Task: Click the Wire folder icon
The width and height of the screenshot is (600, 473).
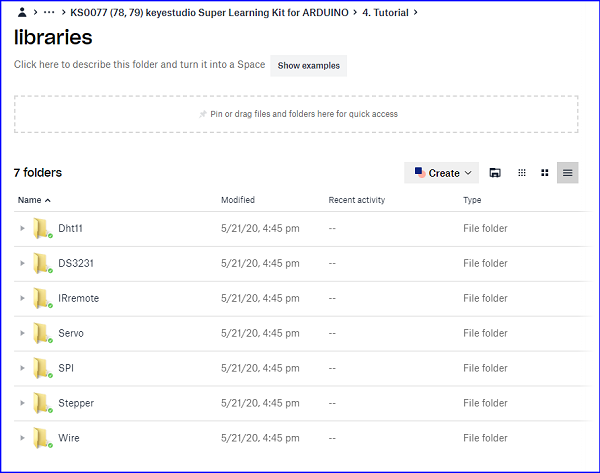Action: tap(42, 438)
